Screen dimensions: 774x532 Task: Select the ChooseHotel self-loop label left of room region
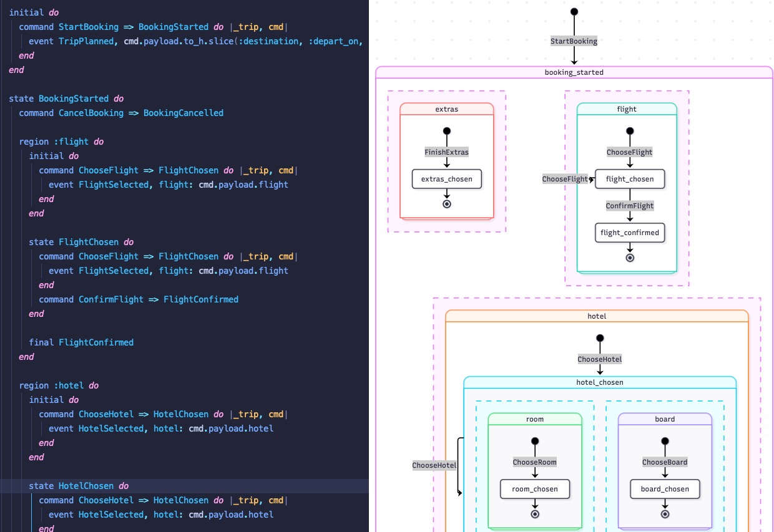coord(434,465)
